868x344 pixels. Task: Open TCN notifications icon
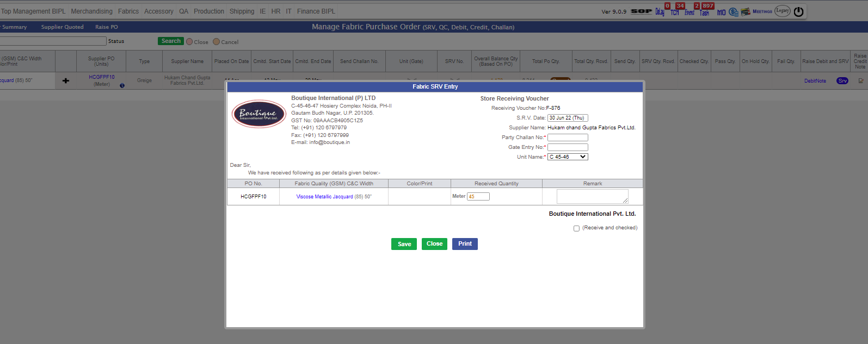coord(675,12)
